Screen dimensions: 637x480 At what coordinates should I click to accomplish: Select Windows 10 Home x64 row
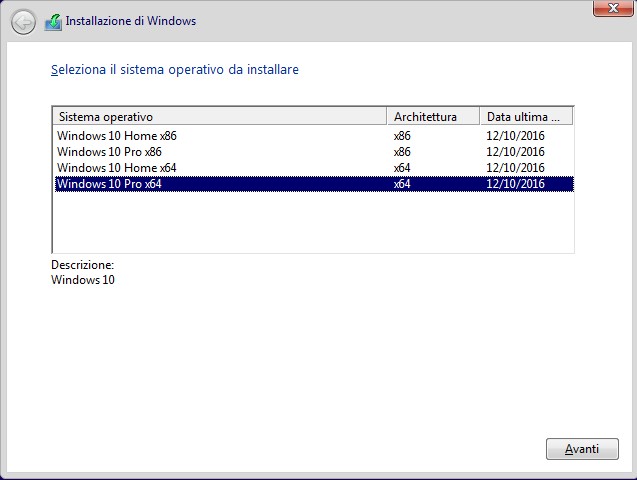coord(314,168)
